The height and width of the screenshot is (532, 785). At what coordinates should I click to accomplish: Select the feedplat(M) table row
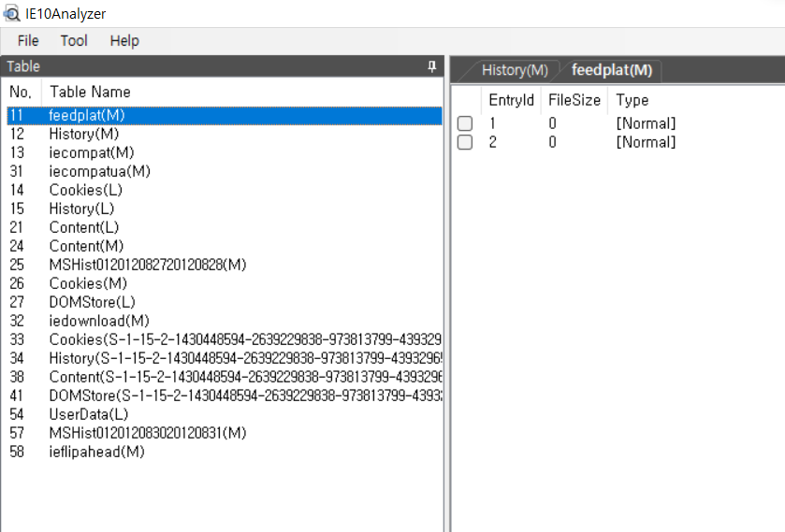225,115
